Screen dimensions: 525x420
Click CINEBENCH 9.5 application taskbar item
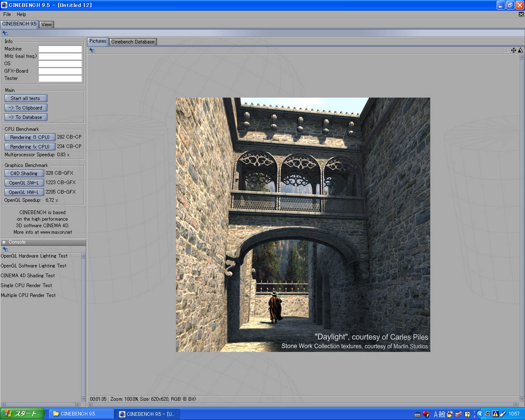(147, 414)
